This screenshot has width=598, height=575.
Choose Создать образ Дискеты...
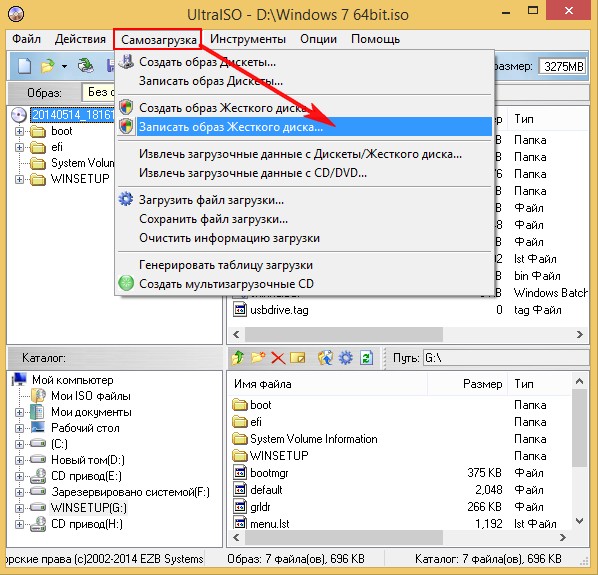point(304,62)
